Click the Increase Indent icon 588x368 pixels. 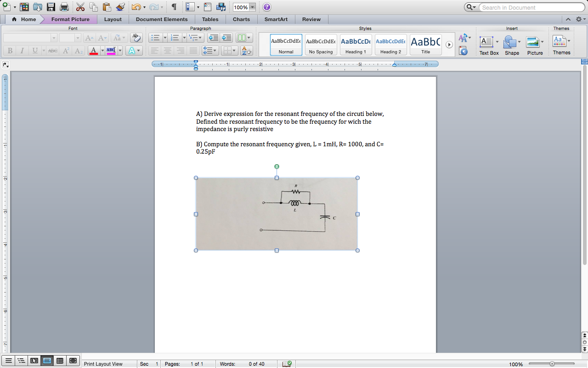click(x=226, y=38)
